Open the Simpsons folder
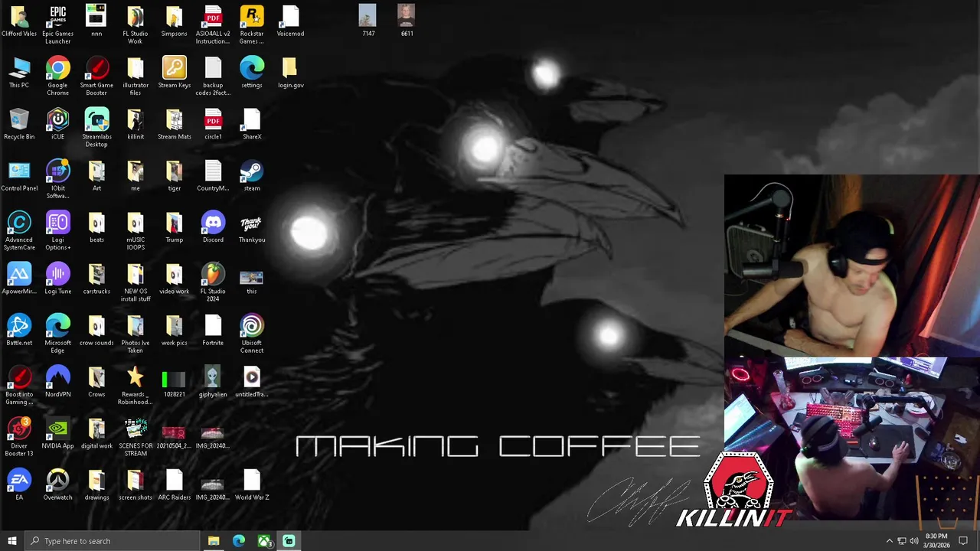The width and height of the screenshot is (980, 551). (x=174, y=21)
